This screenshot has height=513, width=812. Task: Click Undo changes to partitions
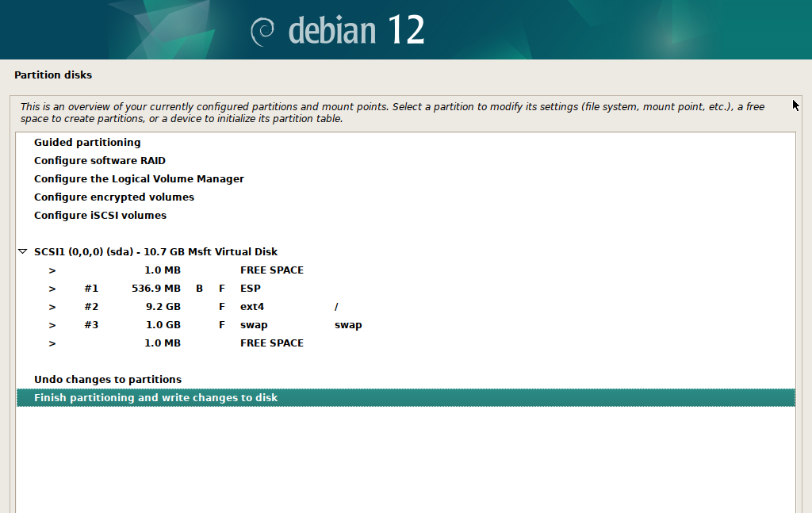tap(405, 380)
